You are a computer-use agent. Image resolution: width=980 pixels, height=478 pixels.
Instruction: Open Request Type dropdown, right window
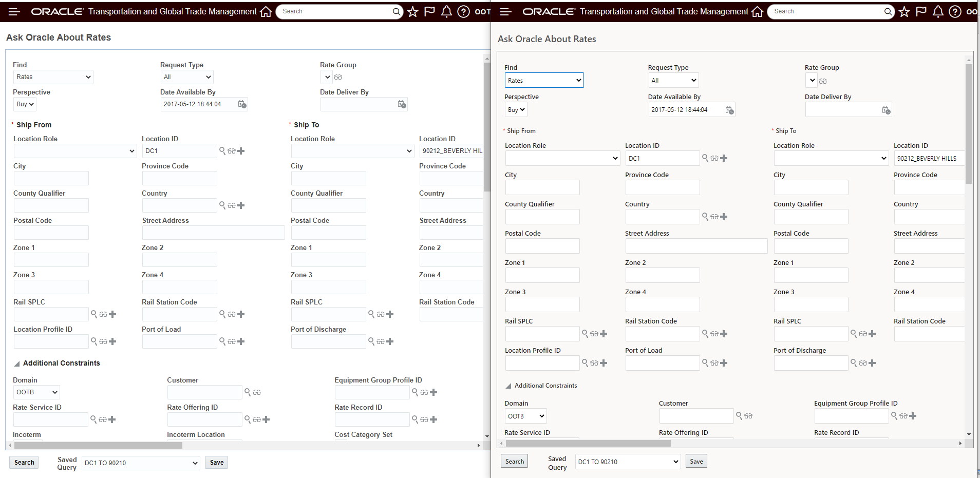(x=673, y=80)
